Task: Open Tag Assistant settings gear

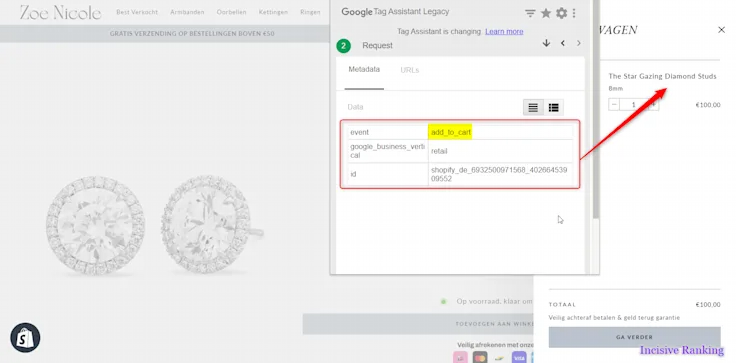Action: click(561, 13)
